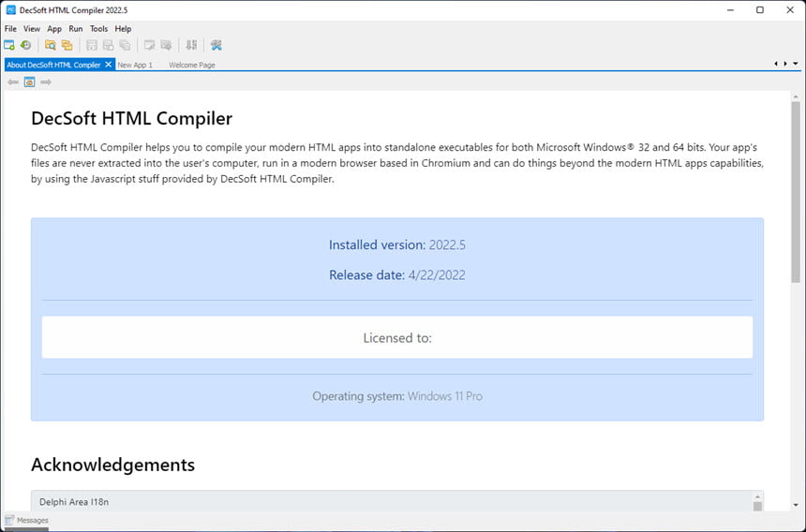
Task: Click the Messages label in status bar
Action: (33, 520)
